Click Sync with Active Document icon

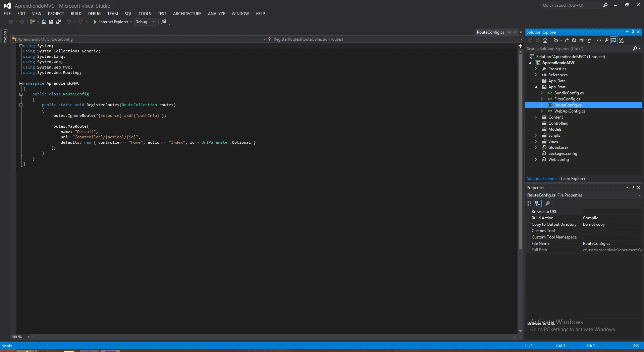[567, 40]
